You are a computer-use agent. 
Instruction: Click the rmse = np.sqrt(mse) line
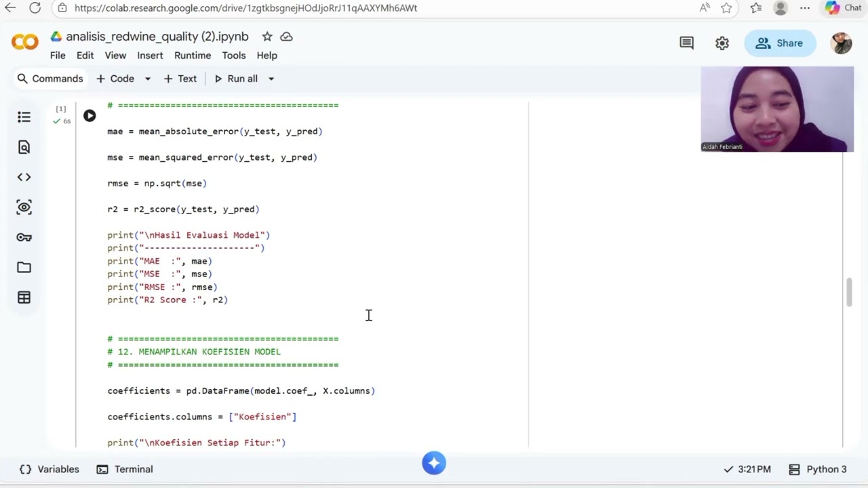(x=157, y=183)
